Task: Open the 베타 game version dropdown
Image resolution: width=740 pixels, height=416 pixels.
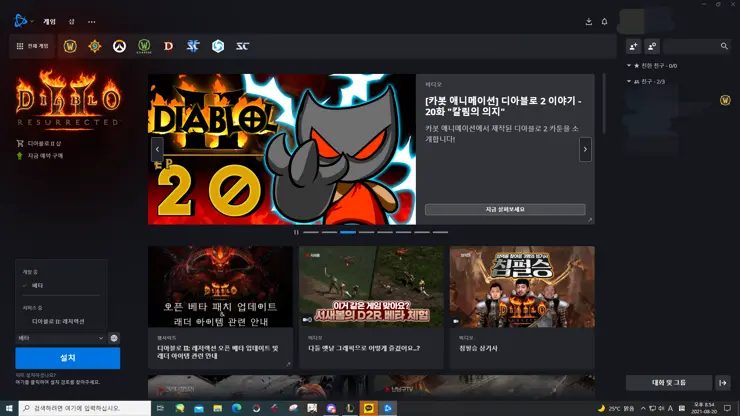Action: tap(60, 338)
